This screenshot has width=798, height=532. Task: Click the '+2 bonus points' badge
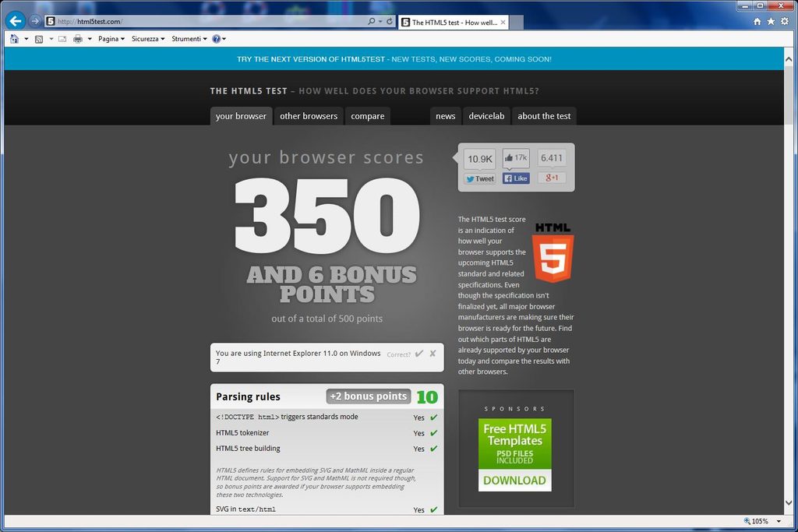tap(369, 396)
